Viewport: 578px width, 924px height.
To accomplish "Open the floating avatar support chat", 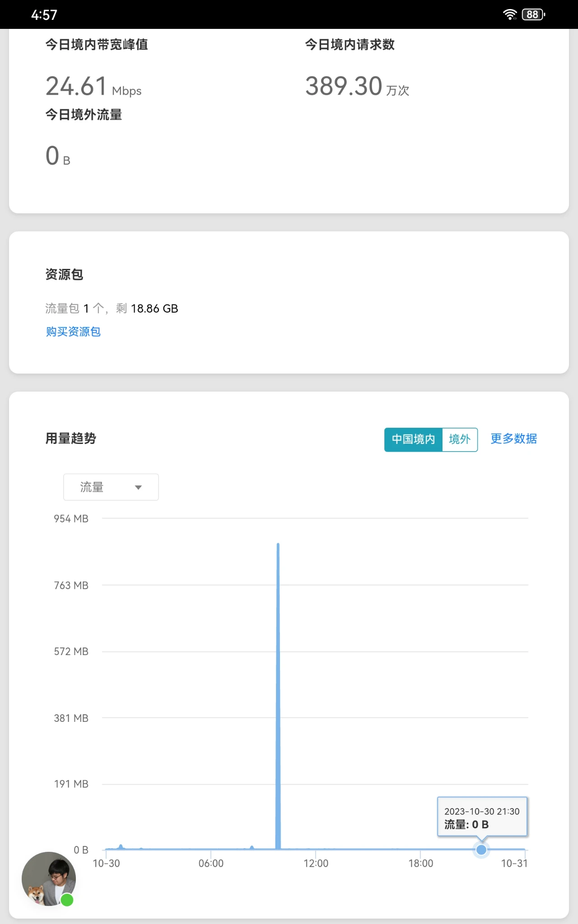I will (x=48, y=878).
